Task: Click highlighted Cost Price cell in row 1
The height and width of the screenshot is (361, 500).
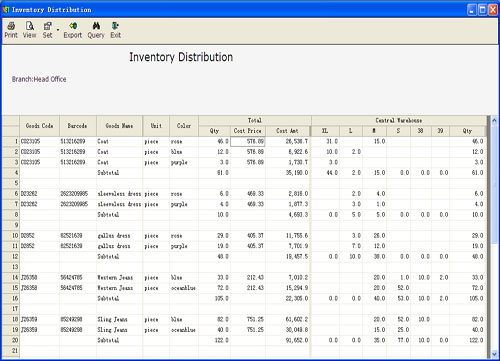Action: point(248,141)
